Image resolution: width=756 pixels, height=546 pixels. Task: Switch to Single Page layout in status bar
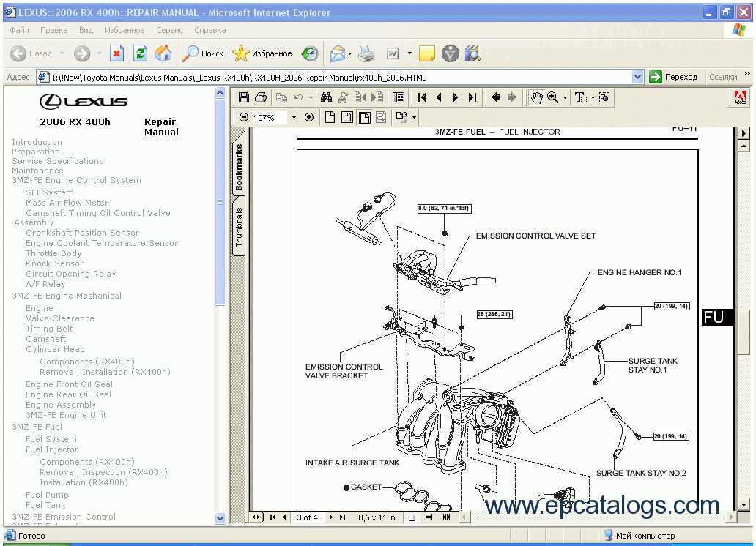(412, 517)
